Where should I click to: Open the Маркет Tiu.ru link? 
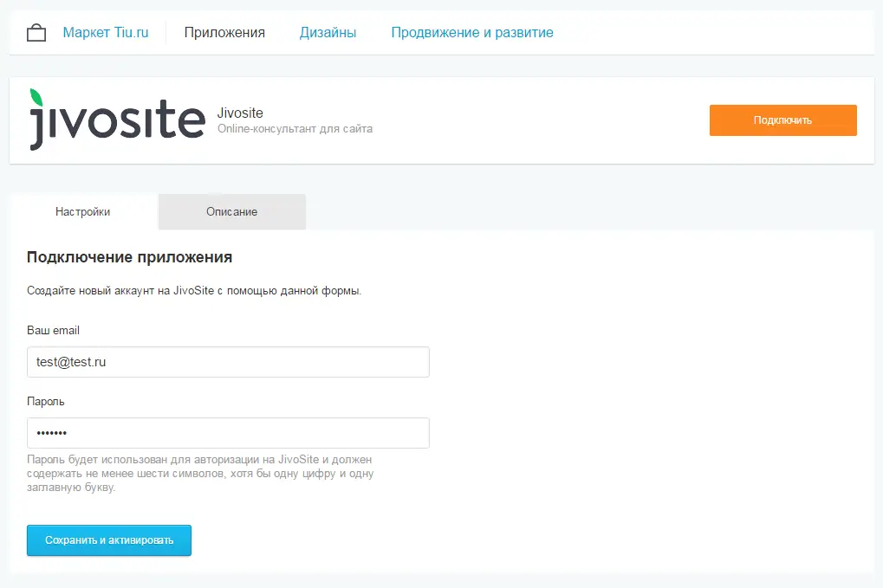point(106,33)
